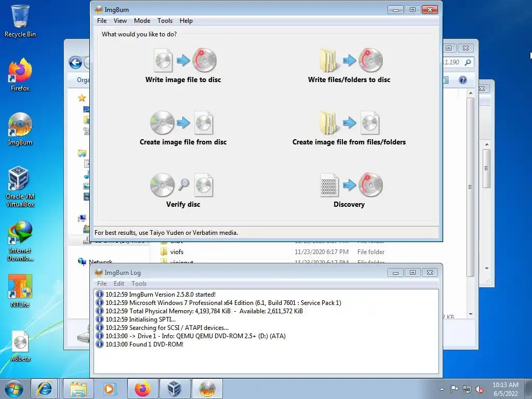Screen dimensions: 532x399
Task: Open the Windows Start menu
Action: click(x=14, y=389)
